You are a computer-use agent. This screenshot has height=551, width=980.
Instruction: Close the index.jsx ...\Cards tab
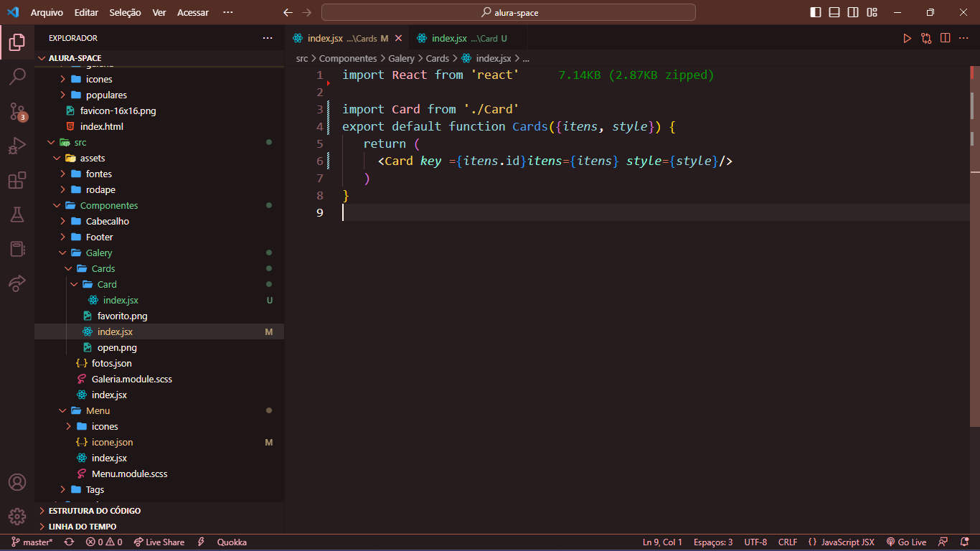point(399,38)
